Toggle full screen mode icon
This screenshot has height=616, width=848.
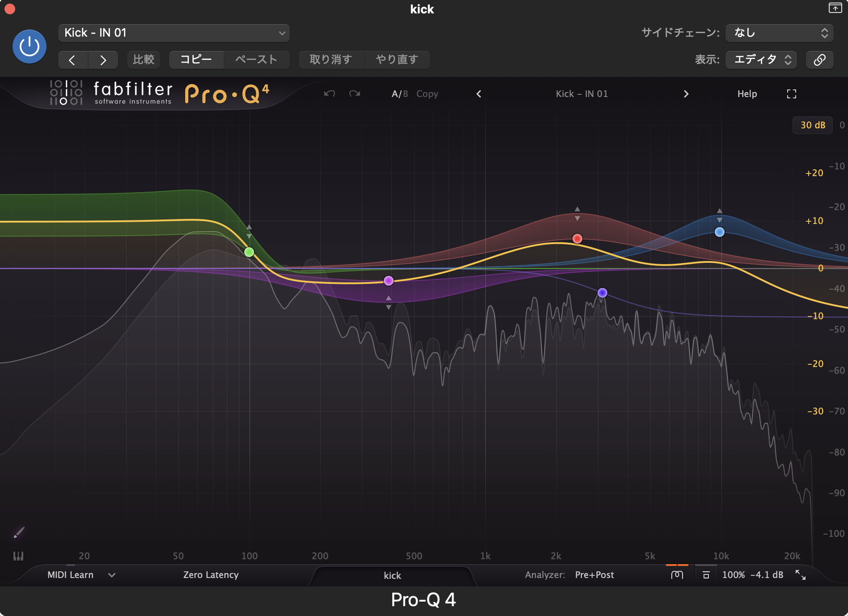click(x=792, y=94)
